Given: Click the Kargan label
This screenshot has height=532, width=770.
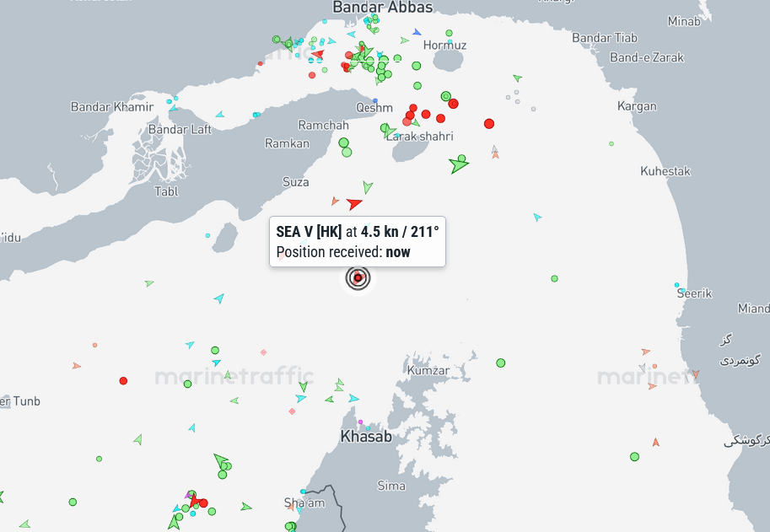Looking at the screenshot, I should point(637,106).
